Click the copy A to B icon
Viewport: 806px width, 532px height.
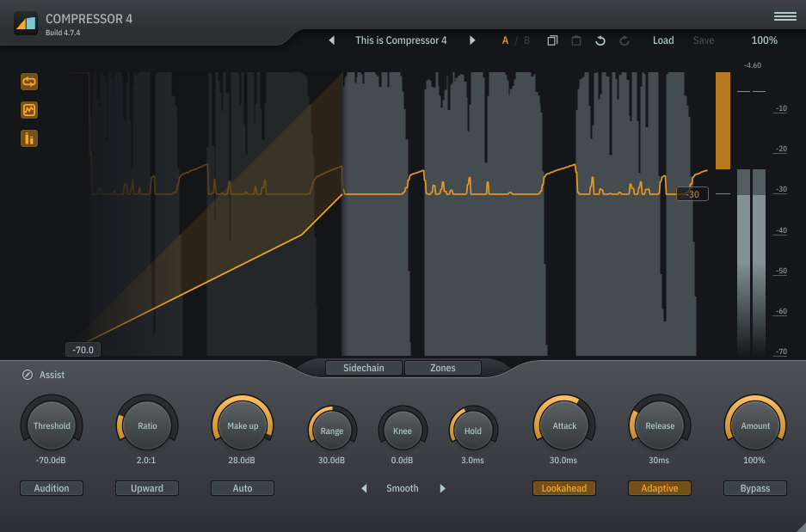[552, 40]
